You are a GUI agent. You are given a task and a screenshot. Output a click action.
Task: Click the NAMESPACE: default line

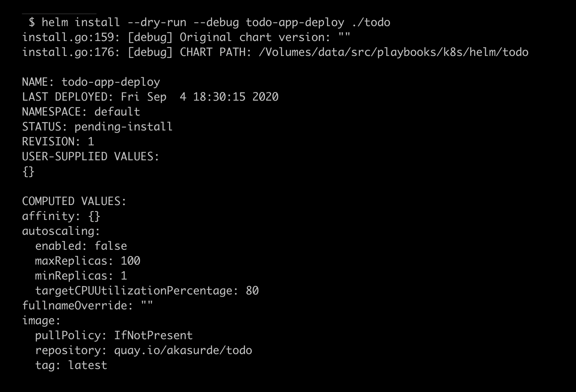pyautogui.click(x=81, y=112)
